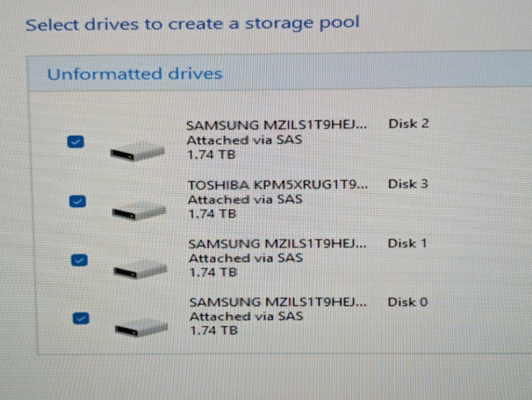Click the SAMSUNG MZILS1T9HEJ... name for Disk 0

278,302
